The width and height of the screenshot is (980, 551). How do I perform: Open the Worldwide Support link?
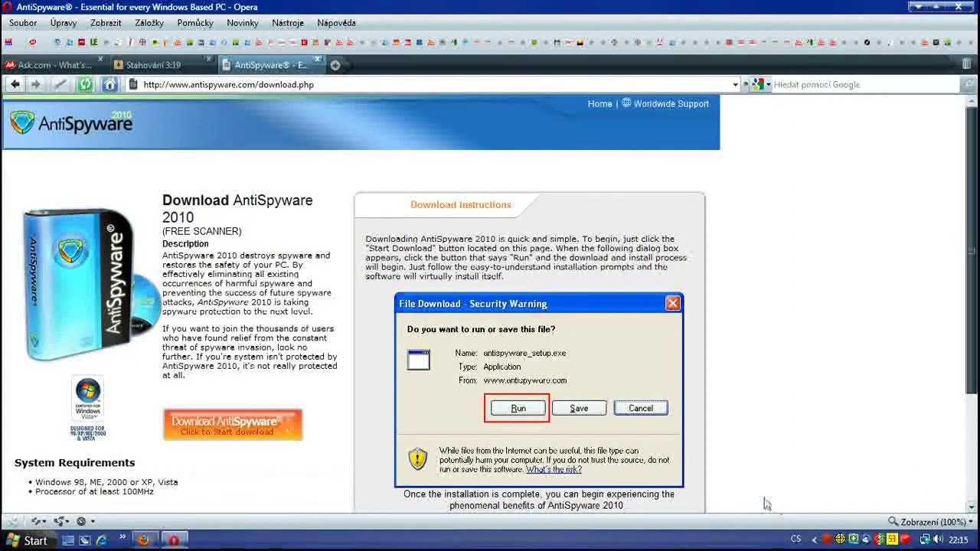point(671,104)
